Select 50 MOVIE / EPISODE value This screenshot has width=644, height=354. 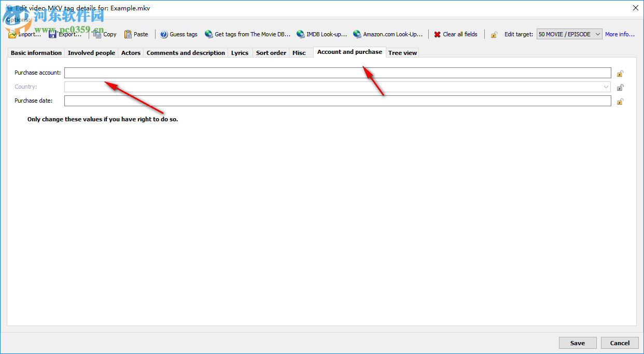565,34
